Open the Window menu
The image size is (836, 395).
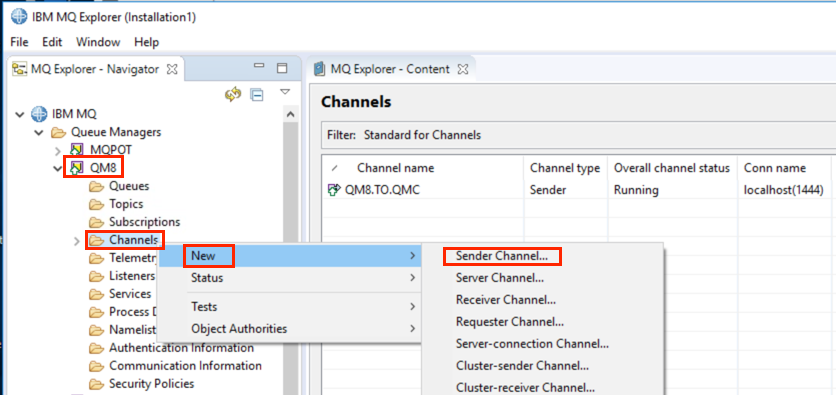pos(98,42)
